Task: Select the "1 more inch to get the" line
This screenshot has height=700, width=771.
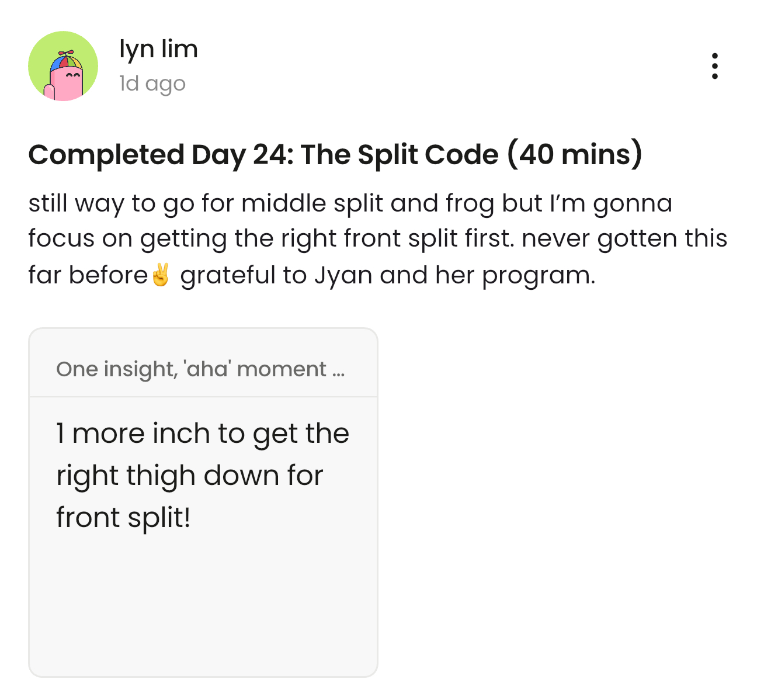Action: (202, 434)
